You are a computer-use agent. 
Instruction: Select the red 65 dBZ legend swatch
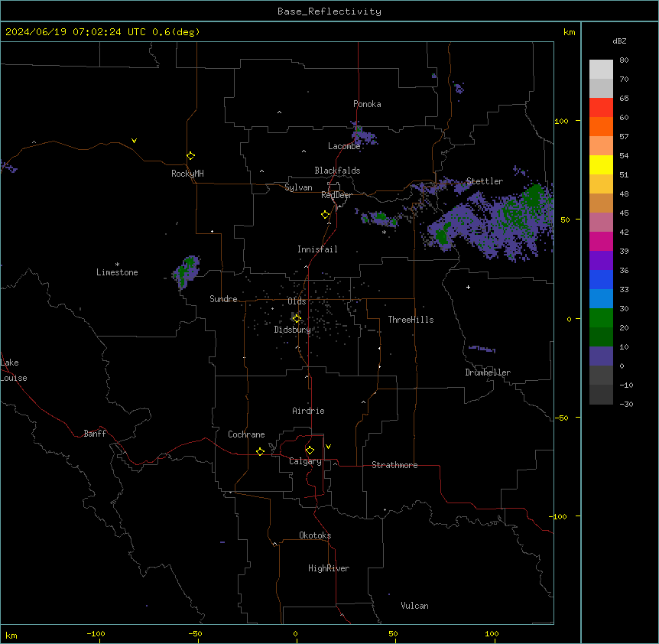pyautogui.click(x=601, y=107)
